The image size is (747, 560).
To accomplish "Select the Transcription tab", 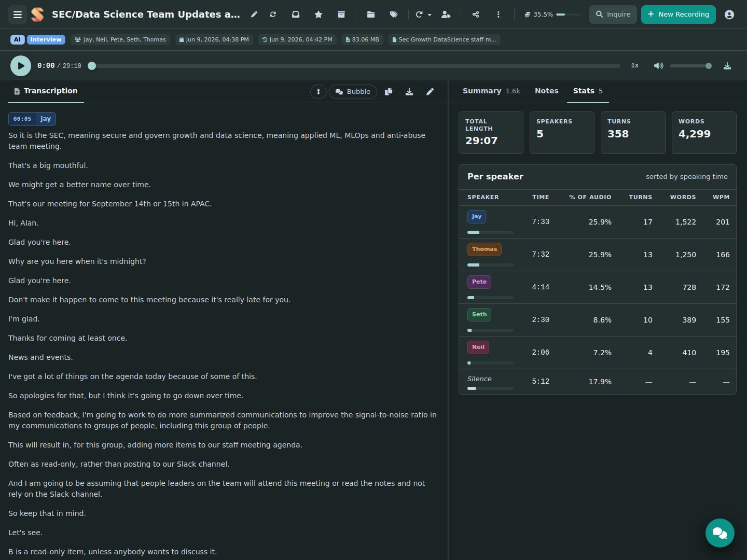I will coord(46,91).
